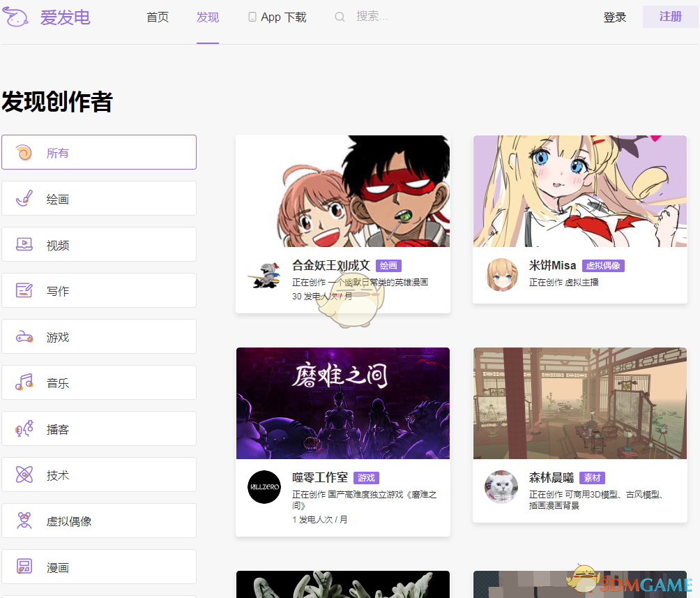Click the 注册 register button

pyautogui.click(x=669, y=17)
